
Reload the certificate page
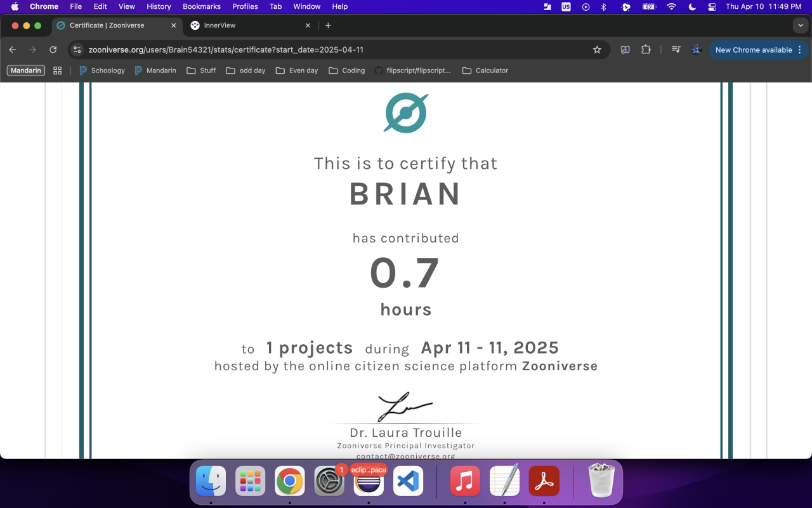[x=53, y=50]
